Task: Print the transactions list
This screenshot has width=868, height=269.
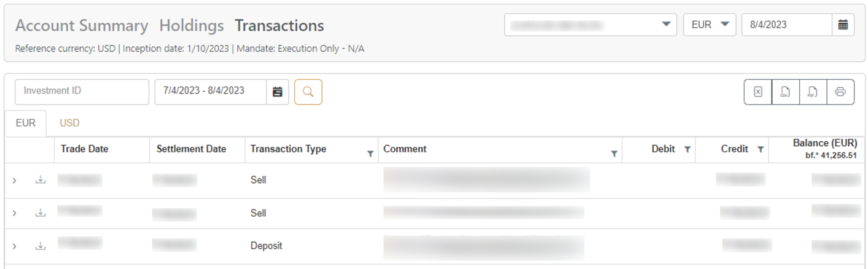Action: [840, 92]
